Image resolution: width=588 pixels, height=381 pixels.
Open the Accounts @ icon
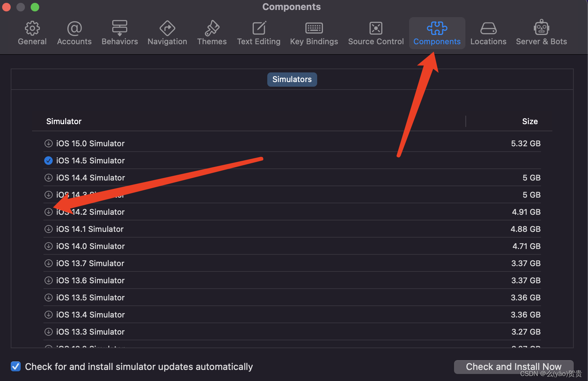point(74,28)
